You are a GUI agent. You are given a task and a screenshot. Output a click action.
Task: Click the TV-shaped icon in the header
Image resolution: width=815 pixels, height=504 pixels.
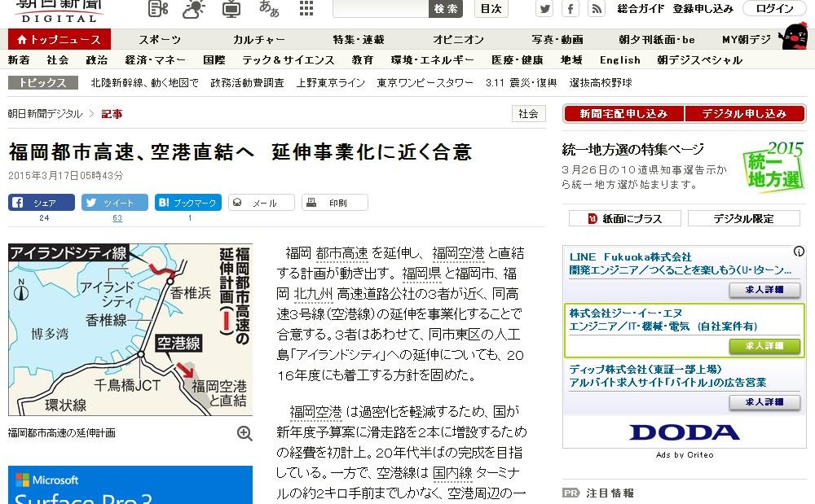231,9
